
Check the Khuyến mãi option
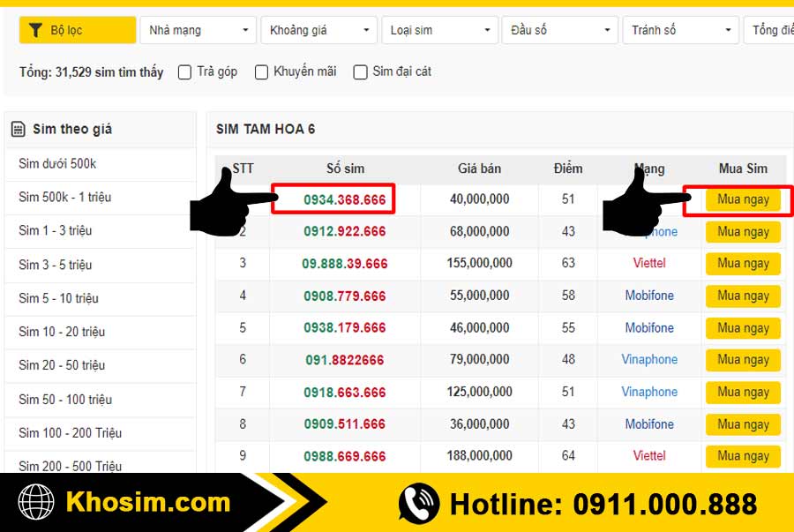pos(261,72)
